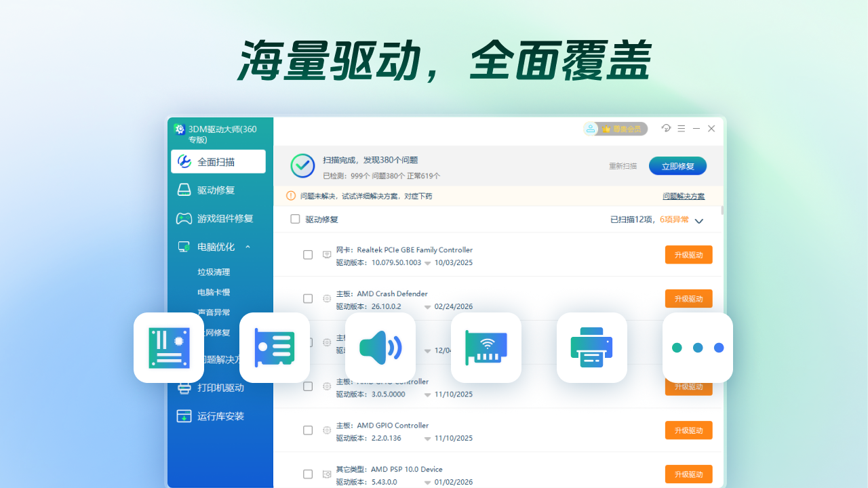Check the AMD GPIO Controller 2.2.0.136 checkbox
Viewport: 868px width, 488px height.
pos(308,430)
